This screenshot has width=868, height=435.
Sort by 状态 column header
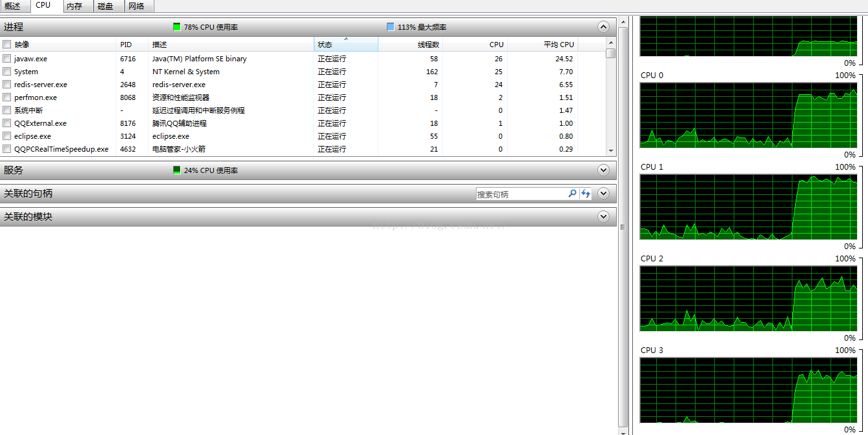pos(346,45)
